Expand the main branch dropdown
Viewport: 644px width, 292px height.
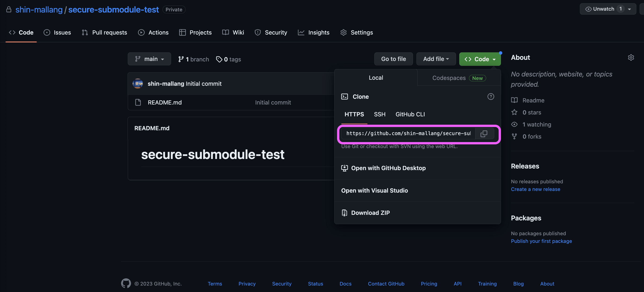click(x=149, y=59)
